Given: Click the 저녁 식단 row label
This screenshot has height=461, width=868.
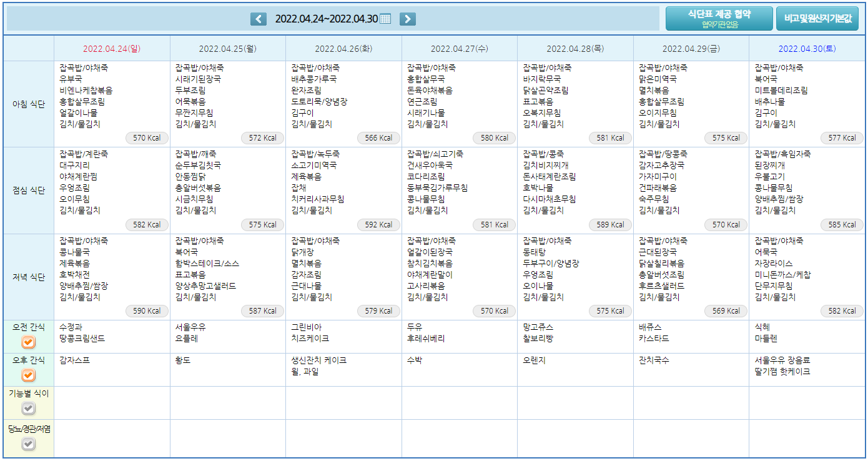Looking at the screenshot, I should [x=29, y=277].
